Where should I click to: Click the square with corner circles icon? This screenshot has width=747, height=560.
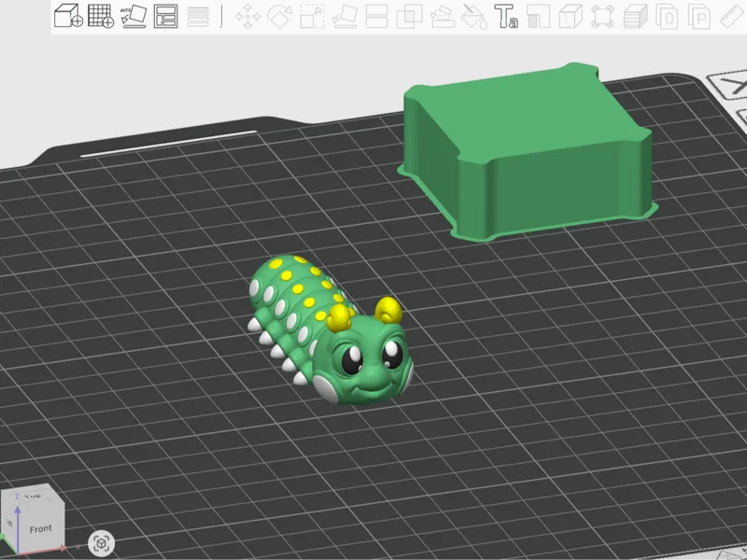point(602,16)
